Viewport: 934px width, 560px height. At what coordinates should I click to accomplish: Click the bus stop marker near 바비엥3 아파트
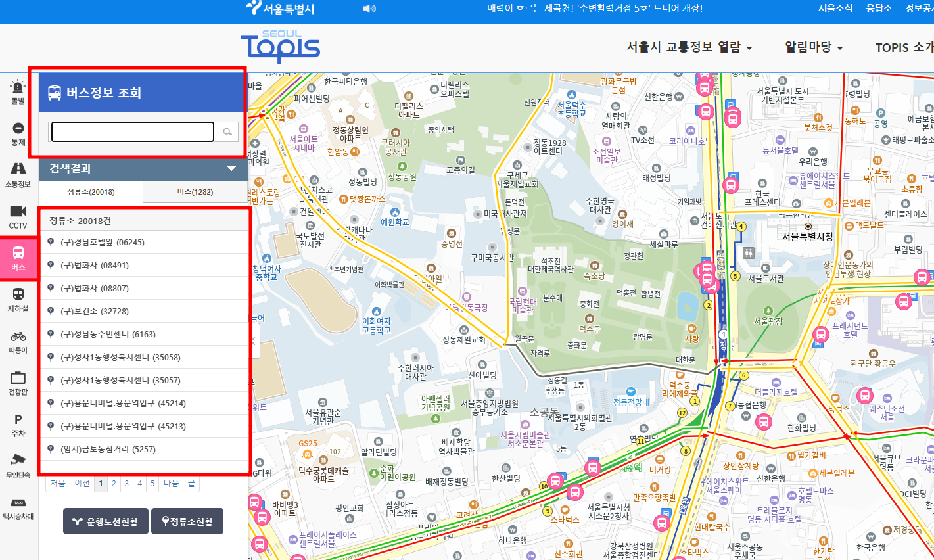coord(262,517)
